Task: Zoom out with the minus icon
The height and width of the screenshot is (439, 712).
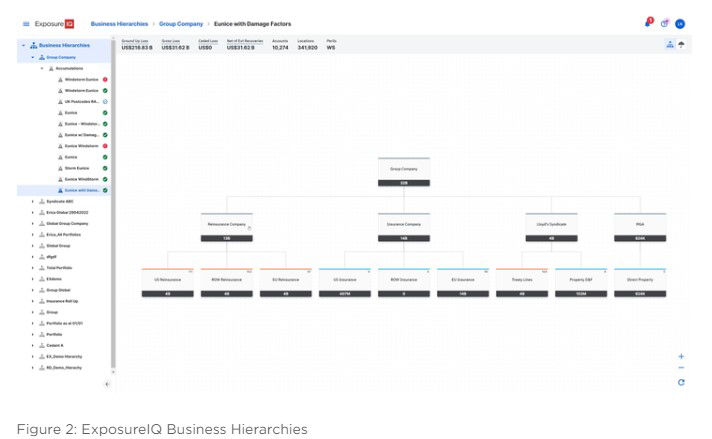Action: click(681, 368)
